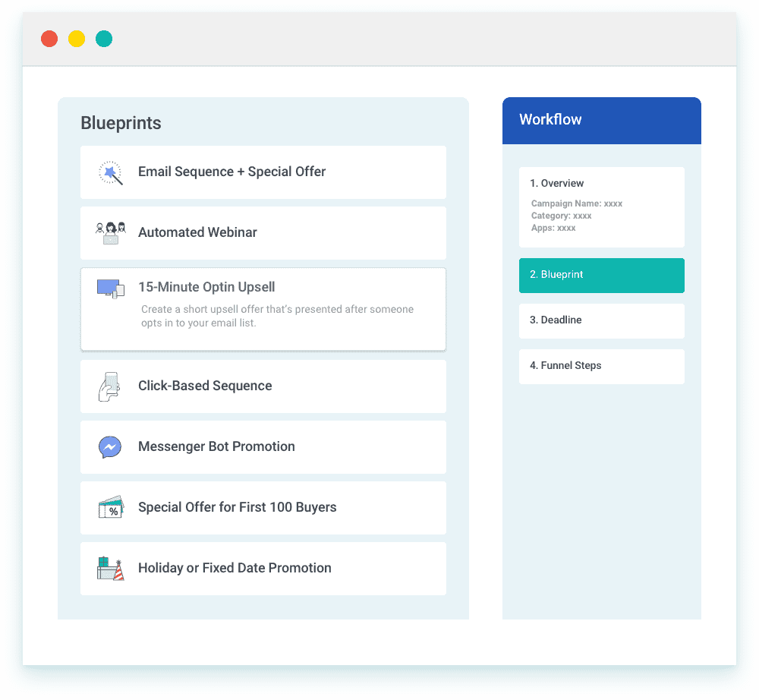Click the Workflow panel header
This screenshot has width=759, height=700.
coord(602,121)
